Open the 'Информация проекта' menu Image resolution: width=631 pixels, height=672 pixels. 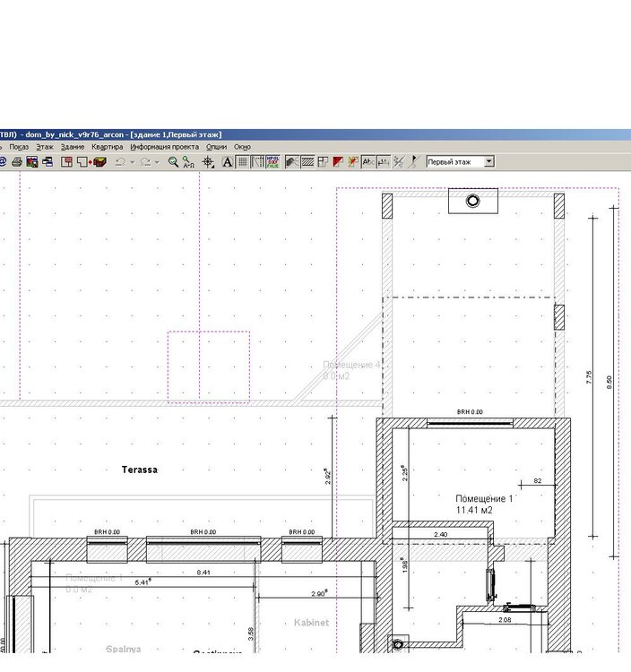[x=165, y=147]
